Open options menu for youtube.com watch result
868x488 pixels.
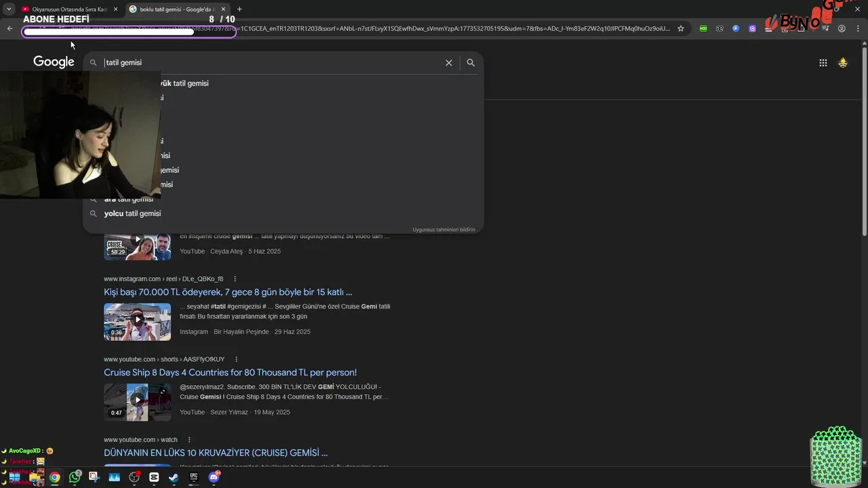coord(189,440)
